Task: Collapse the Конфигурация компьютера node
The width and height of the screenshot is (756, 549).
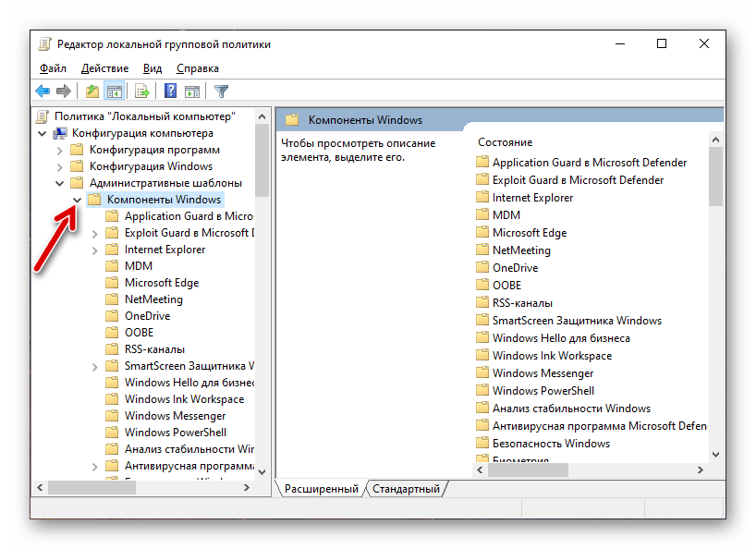Action: 42,133
